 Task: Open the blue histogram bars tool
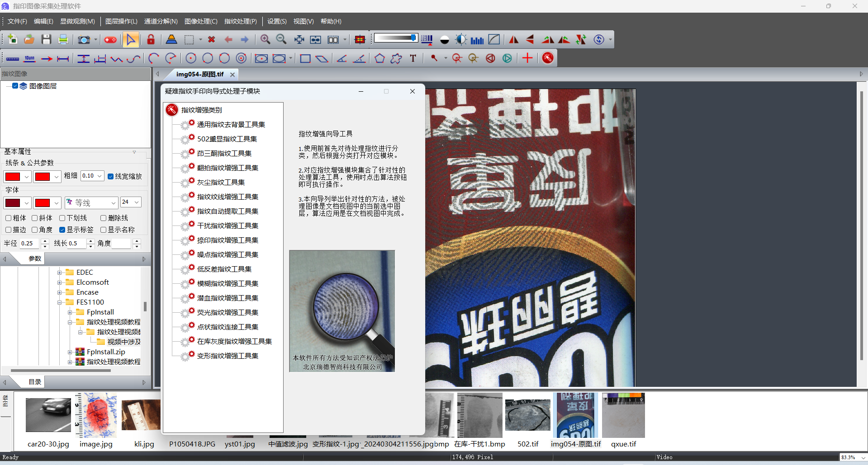click(477, 40)
